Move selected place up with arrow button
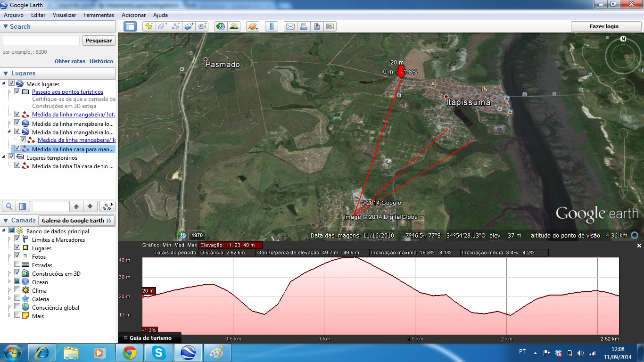 (x=76, y=206)
